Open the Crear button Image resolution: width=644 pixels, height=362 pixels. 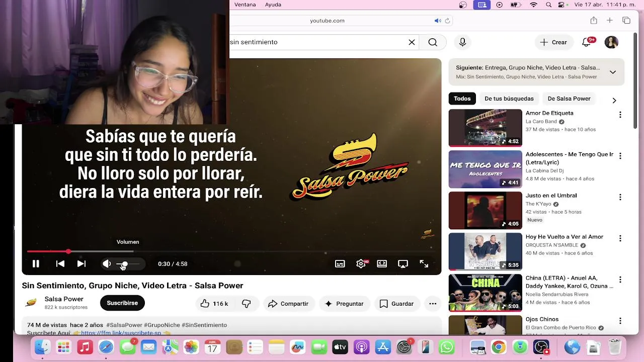point(553,42)
